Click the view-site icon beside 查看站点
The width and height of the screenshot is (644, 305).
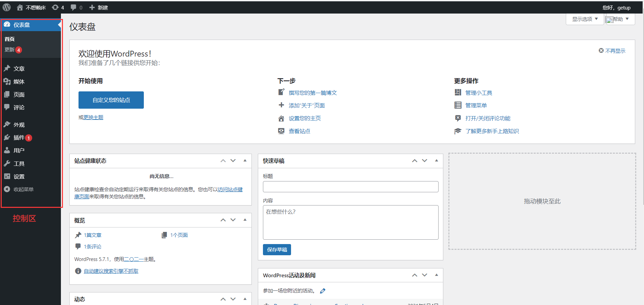(281, 131)
